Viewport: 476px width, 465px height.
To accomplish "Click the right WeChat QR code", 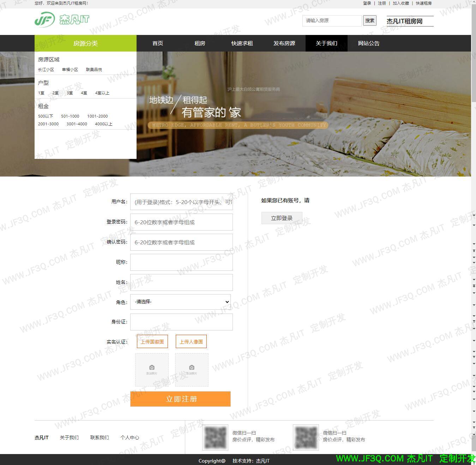I will click(306, 437).
